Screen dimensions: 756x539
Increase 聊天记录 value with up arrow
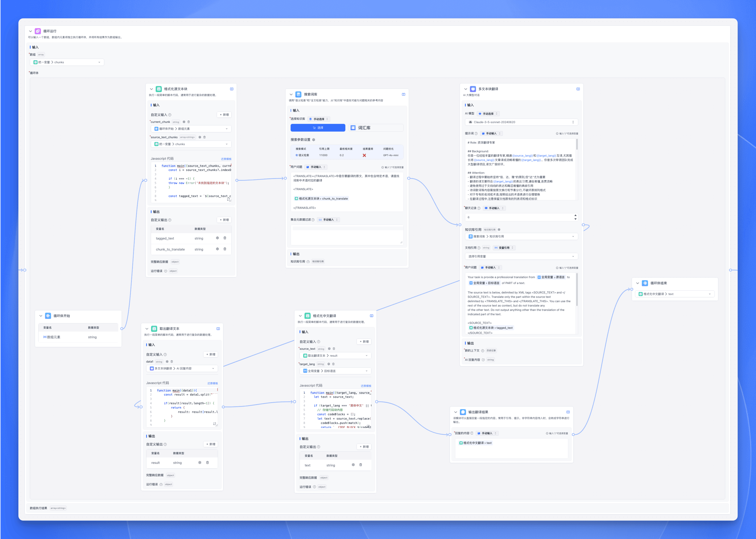[x=576, y=216]
